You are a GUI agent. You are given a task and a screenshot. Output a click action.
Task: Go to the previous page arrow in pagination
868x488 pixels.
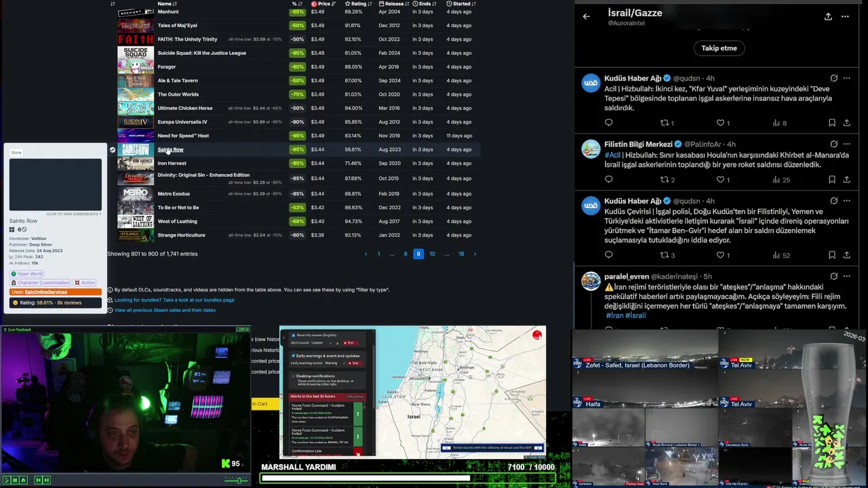[366, 253]
